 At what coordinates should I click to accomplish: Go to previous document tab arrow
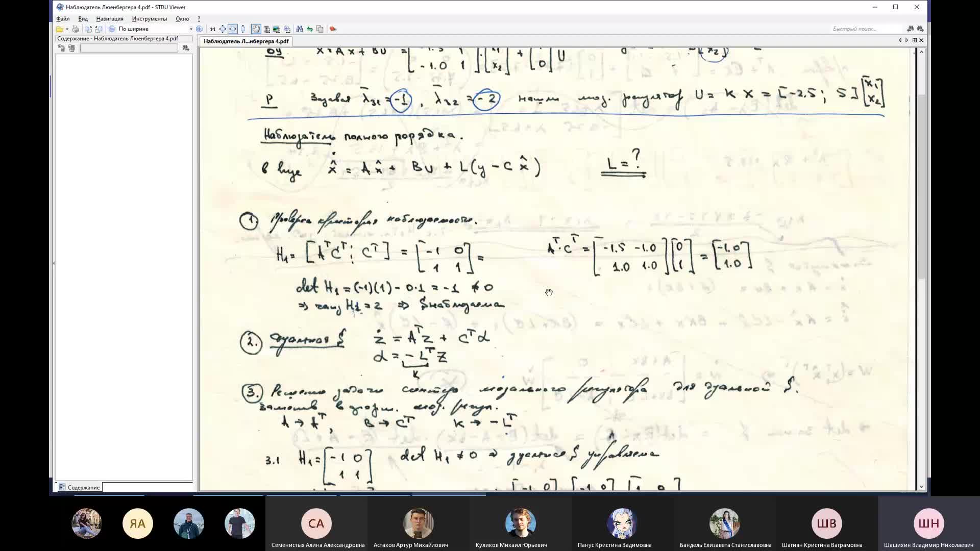(900, 40)
